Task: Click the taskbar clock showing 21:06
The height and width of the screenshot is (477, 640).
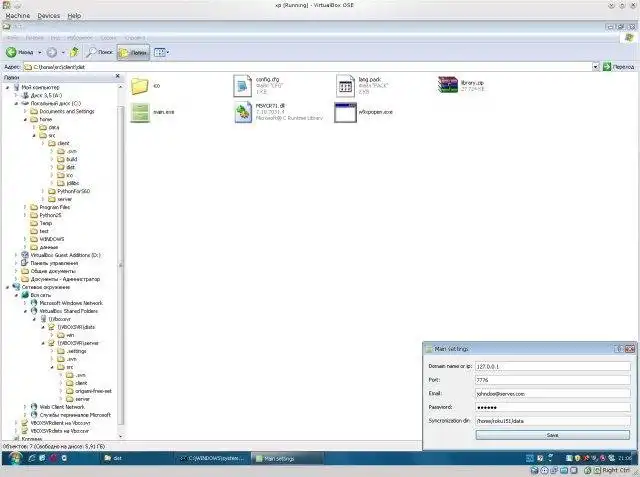Action: point(624,458)
